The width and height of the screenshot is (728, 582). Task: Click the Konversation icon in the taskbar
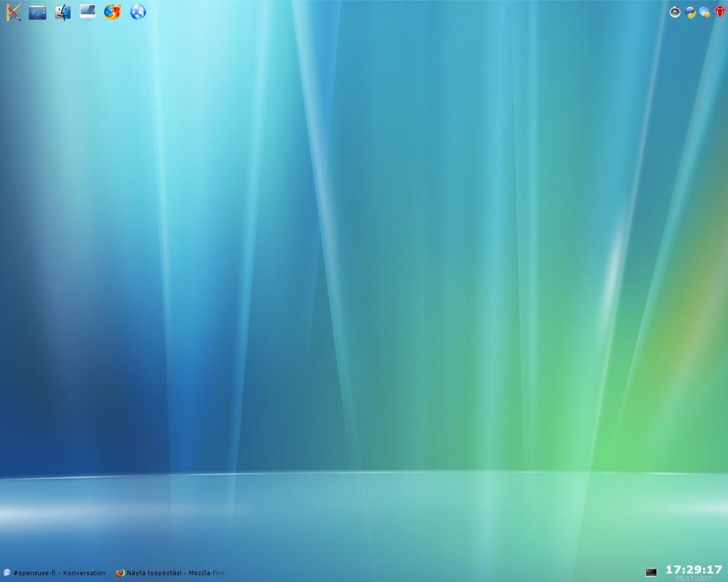[7, 573]
